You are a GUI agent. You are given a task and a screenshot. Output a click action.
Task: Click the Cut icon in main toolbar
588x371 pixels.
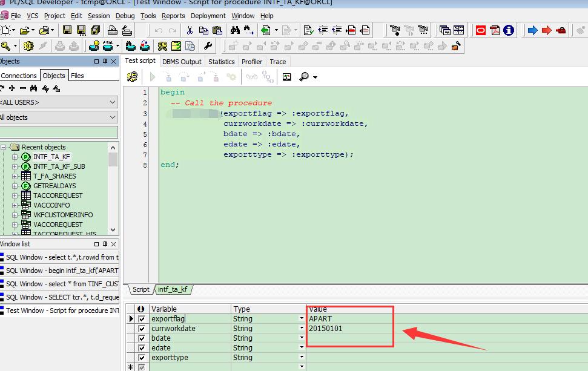point(190,29)
